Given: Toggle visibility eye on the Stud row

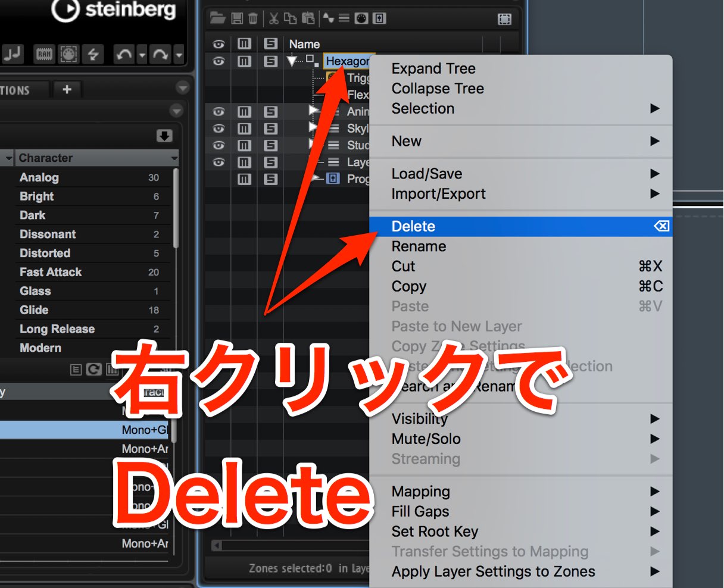Looking at the screenshot, I should pos(219,145).
